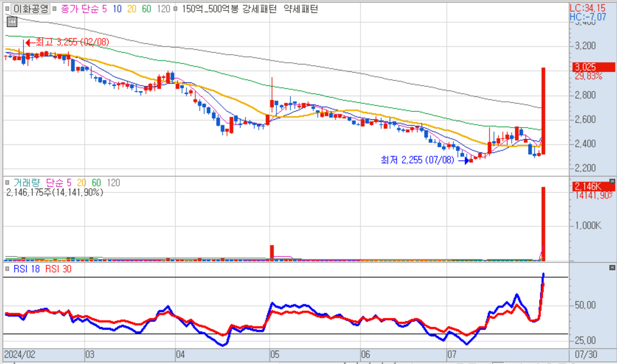The height and width of the screenshot is (364, 617).
Task: Click the 04 month label on time axis
Action: click(181, 354)
